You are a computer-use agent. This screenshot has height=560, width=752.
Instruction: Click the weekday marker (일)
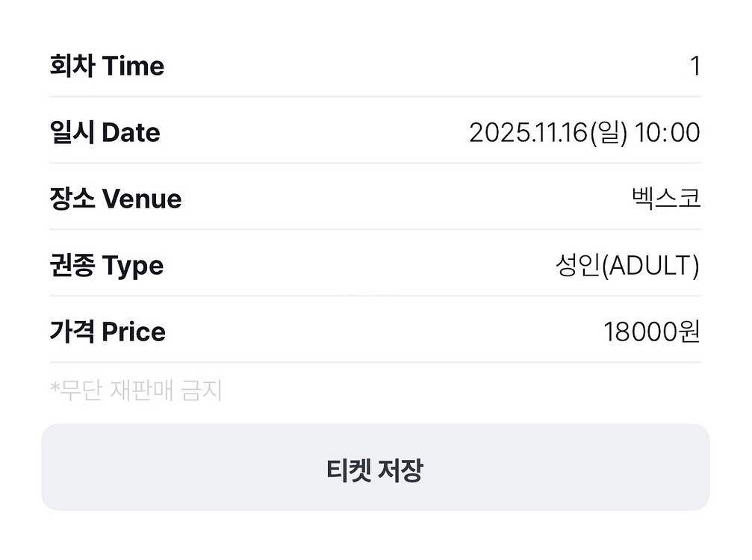pyautogui.click(x=609, y=134)
